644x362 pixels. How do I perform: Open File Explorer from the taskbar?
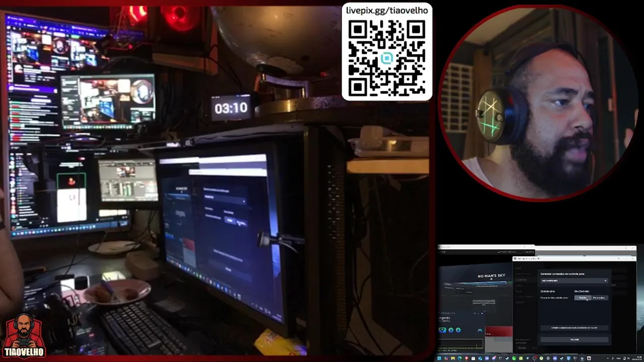point(453,358)
